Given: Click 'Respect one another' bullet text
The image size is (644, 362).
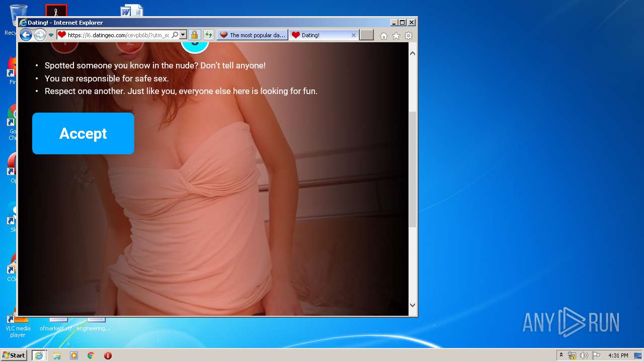Looking at the screenshot, I should coord(181,91).
